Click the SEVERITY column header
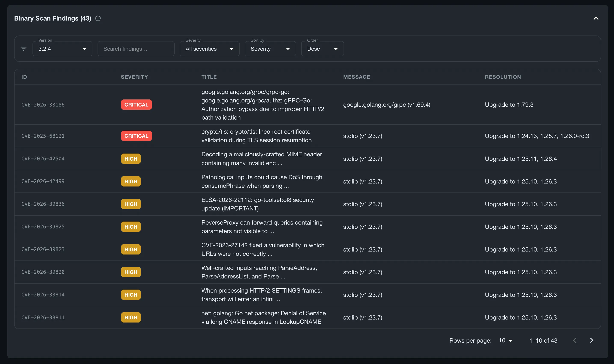The image size is (614, 364). pos(134,77)
